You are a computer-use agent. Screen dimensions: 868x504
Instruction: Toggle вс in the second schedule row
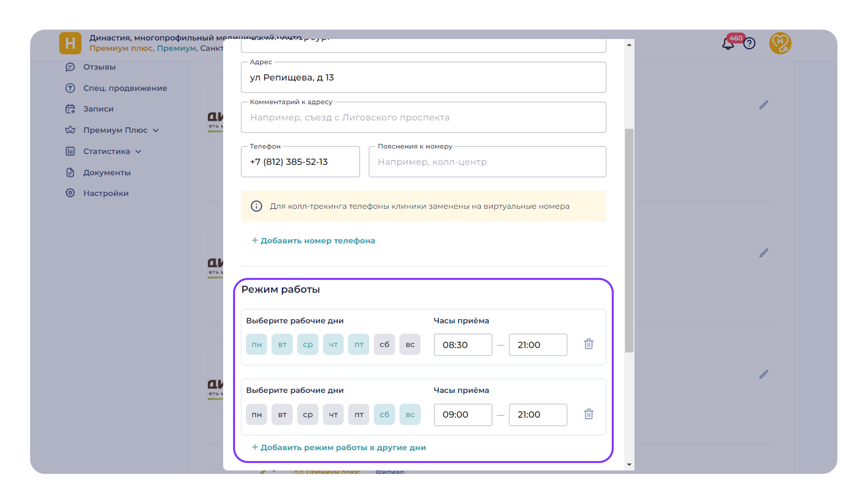tap(409, 414)
